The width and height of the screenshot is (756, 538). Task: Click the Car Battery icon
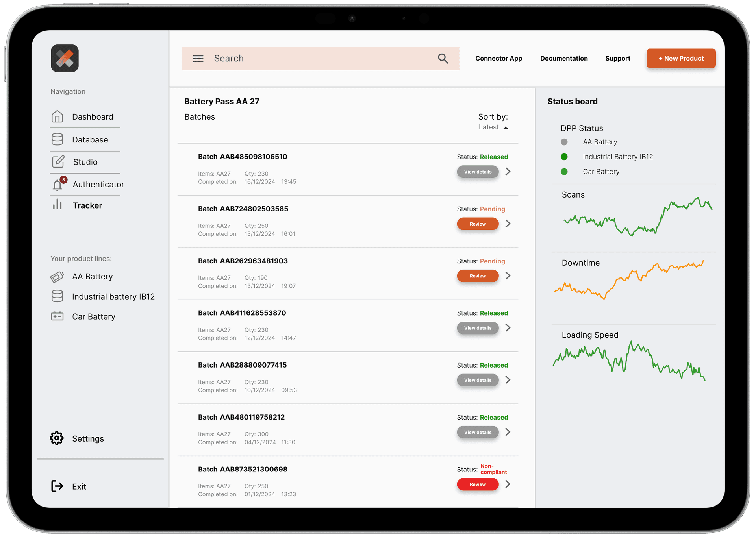57,316
